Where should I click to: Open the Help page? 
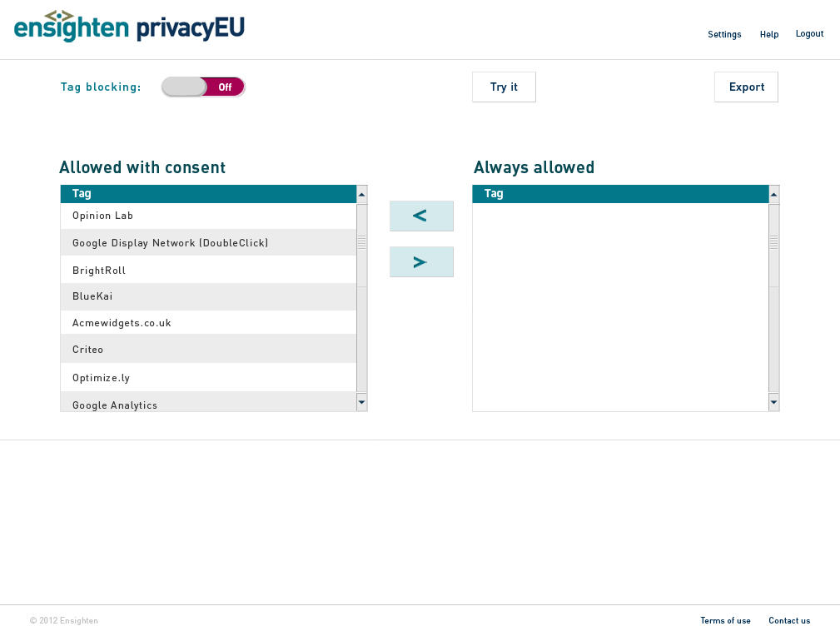click(x=769, y=34)
